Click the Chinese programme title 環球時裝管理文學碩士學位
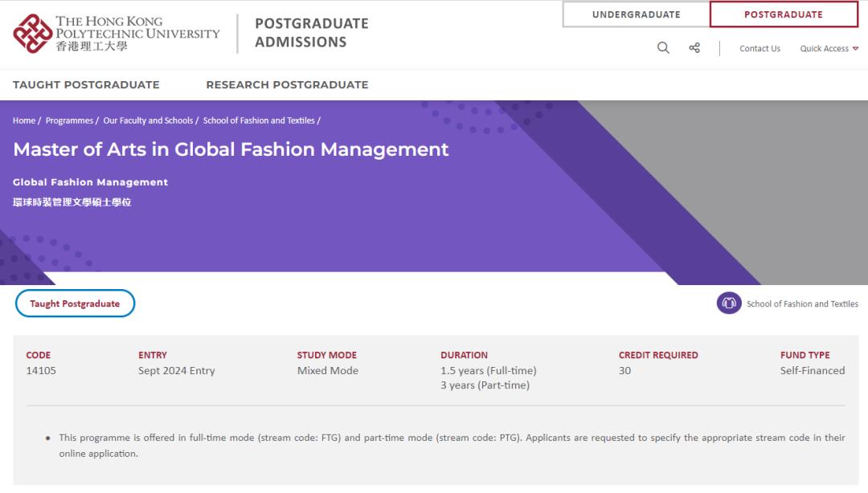This screenshot has width=868, height=493. [72, 202]
